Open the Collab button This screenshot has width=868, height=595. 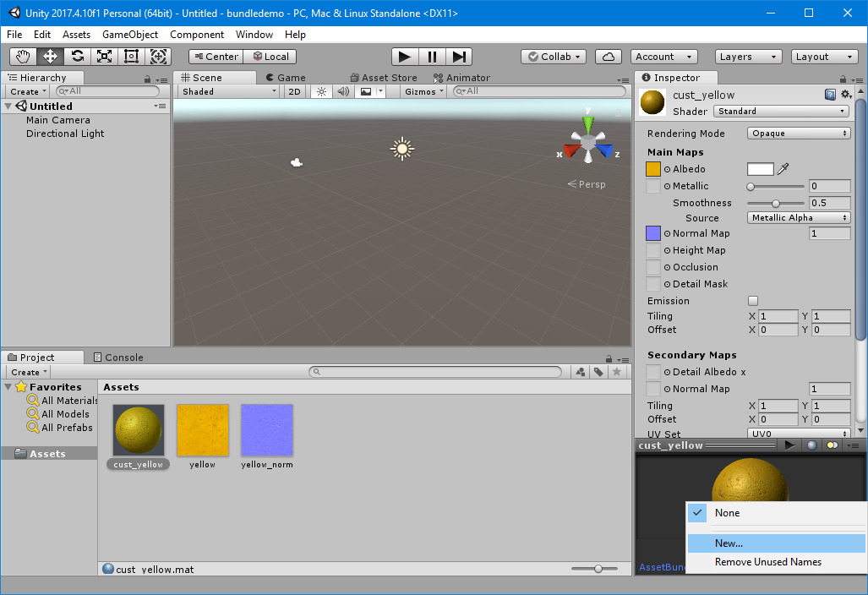554,57
